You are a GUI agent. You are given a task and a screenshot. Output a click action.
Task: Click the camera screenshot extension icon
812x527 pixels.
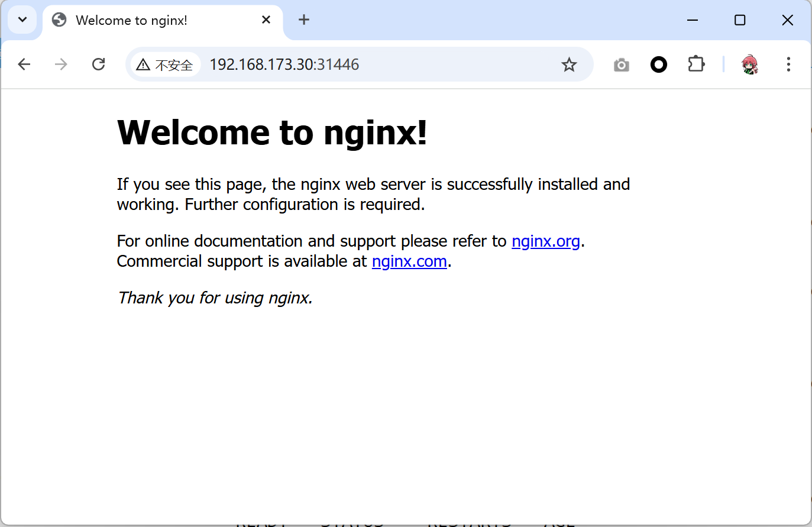(621, 64)
